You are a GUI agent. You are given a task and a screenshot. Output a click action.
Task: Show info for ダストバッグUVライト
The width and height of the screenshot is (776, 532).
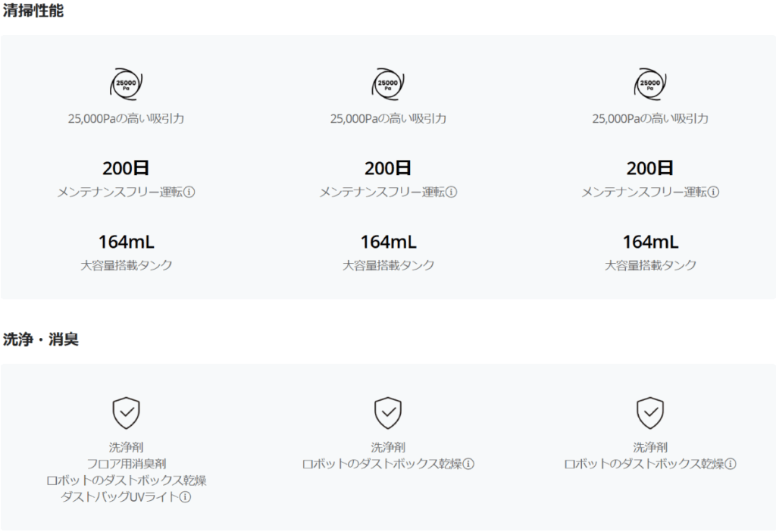point(185,497)
